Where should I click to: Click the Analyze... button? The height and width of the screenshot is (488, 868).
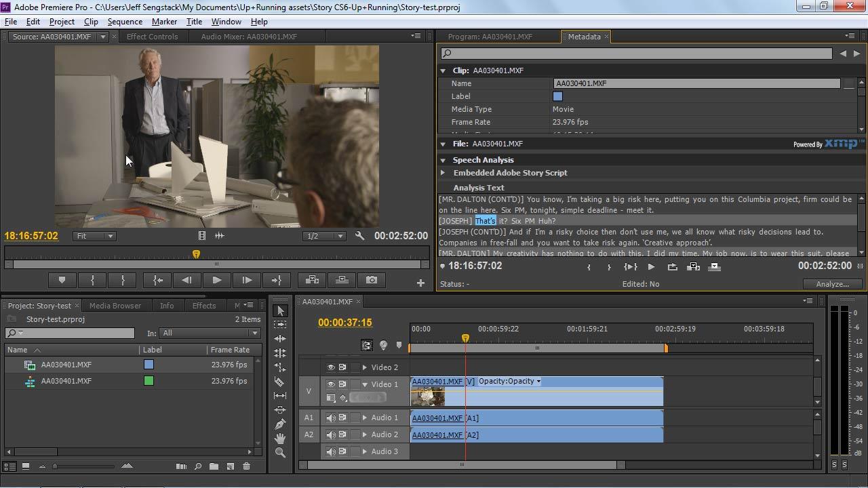(832, 284)
